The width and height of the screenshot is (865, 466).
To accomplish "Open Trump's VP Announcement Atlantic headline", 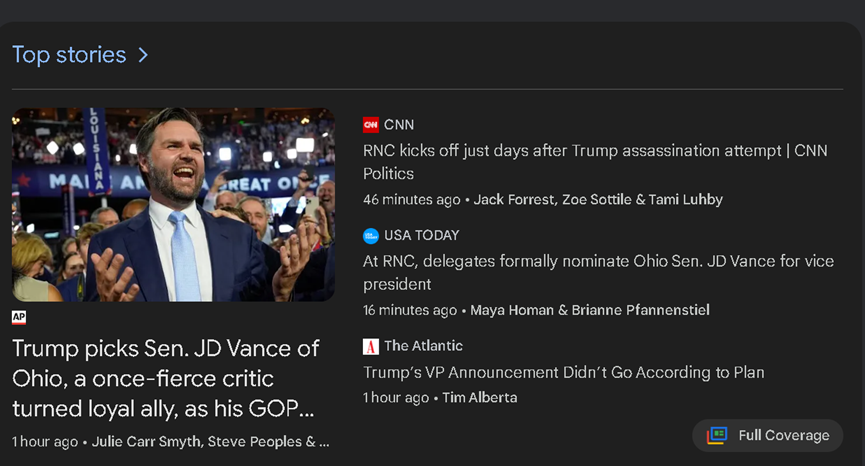I will 564,372.
